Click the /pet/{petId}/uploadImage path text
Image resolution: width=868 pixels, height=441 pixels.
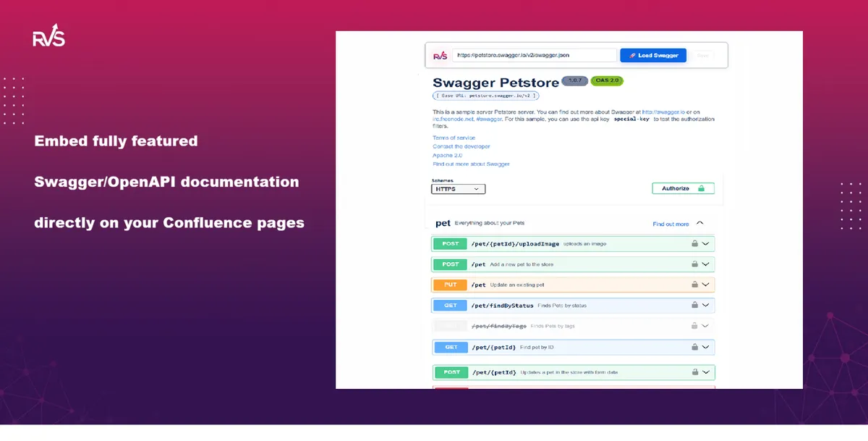click(515, 244)
